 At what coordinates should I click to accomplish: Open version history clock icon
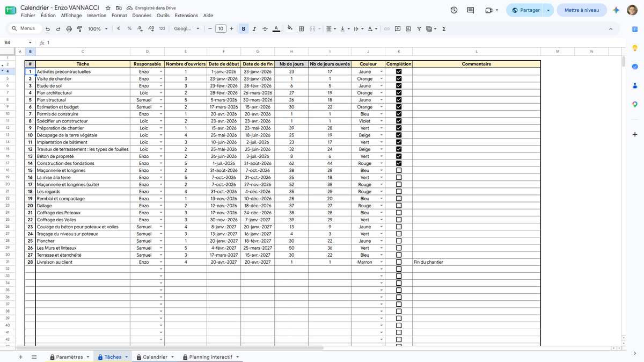(x=454, y=10)
